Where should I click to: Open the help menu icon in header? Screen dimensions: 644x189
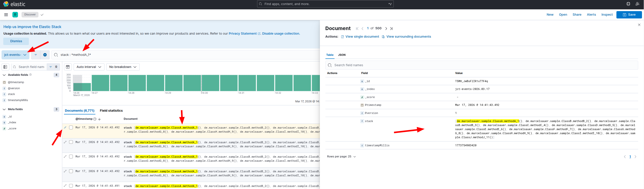[628, 4]
